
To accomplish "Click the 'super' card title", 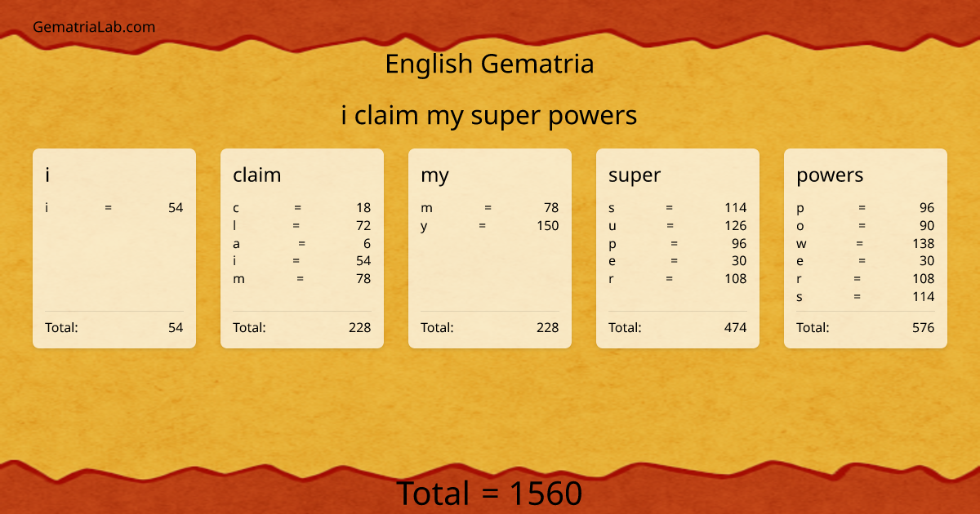I will [x=635, y=175].
